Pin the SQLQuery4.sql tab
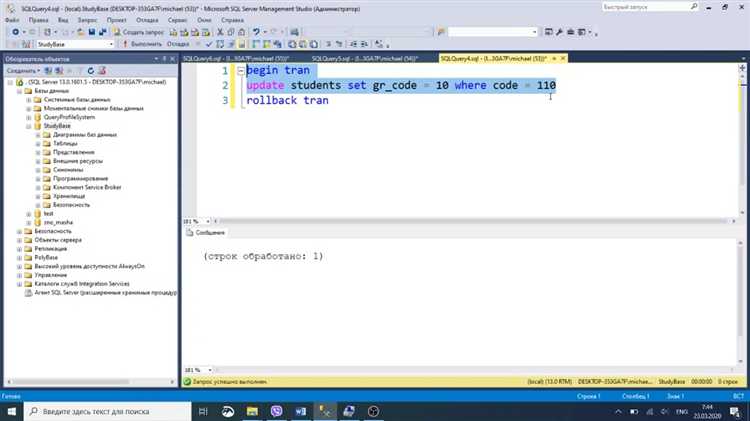The width and height of the screenshot is (750, 421). coord(554,58)
